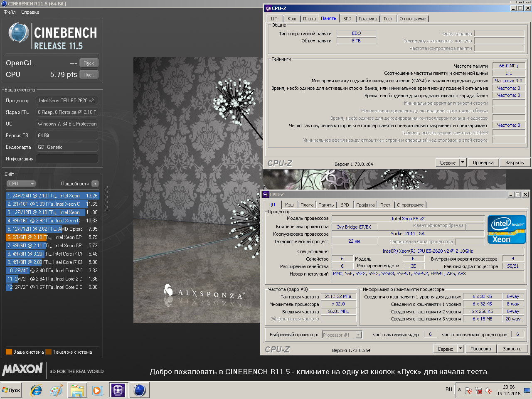Click Закрыть button in upper CPU-Z window

point(515,163)
